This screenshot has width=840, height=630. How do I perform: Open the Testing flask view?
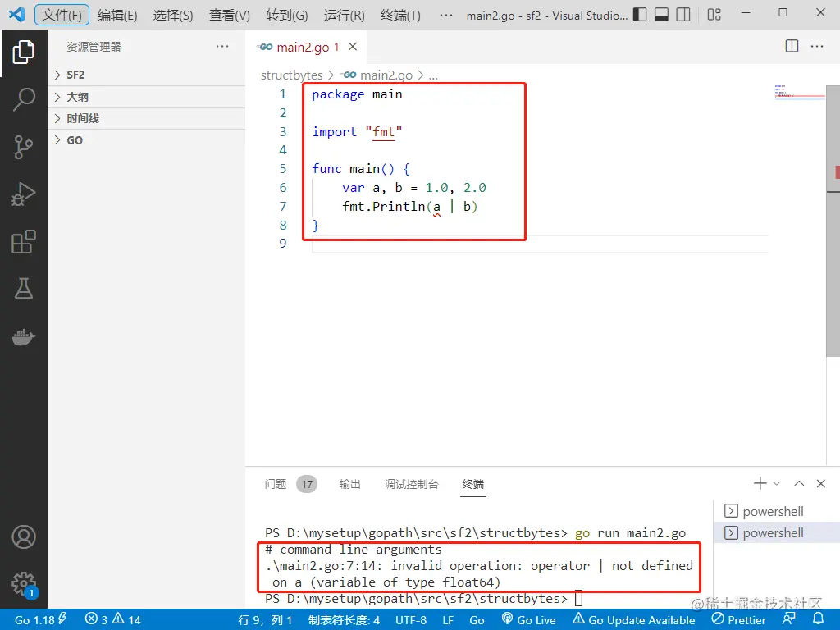(24, 289)
